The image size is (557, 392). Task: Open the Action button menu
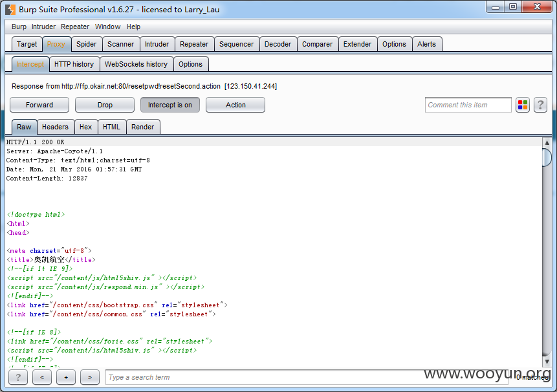click(235, 105)
